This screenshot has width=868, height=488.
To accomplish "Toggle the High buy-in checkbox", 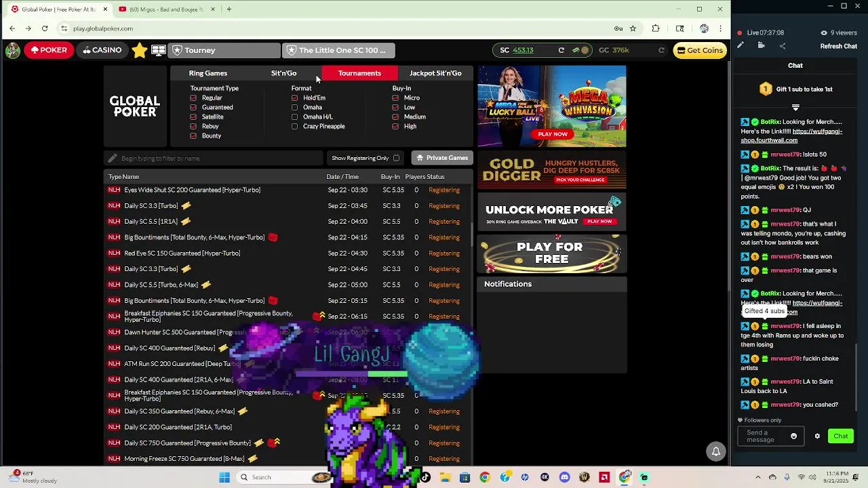I will point(395,126).
